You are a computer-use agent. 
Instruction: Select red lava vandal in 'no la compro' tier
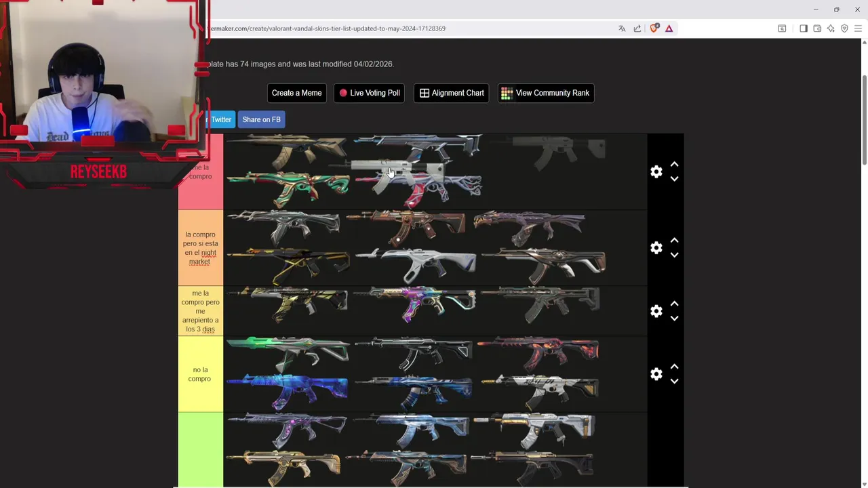click(x=538, y=354)
